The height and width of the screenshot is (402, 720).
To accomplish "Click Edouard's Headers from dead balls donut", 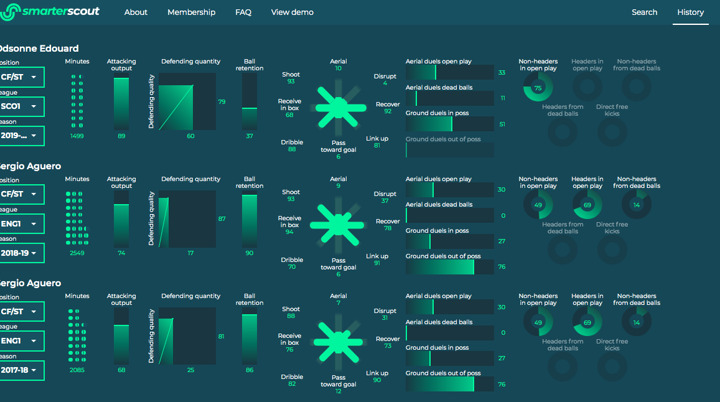I will pyautogui.click(x=562, y=132).
